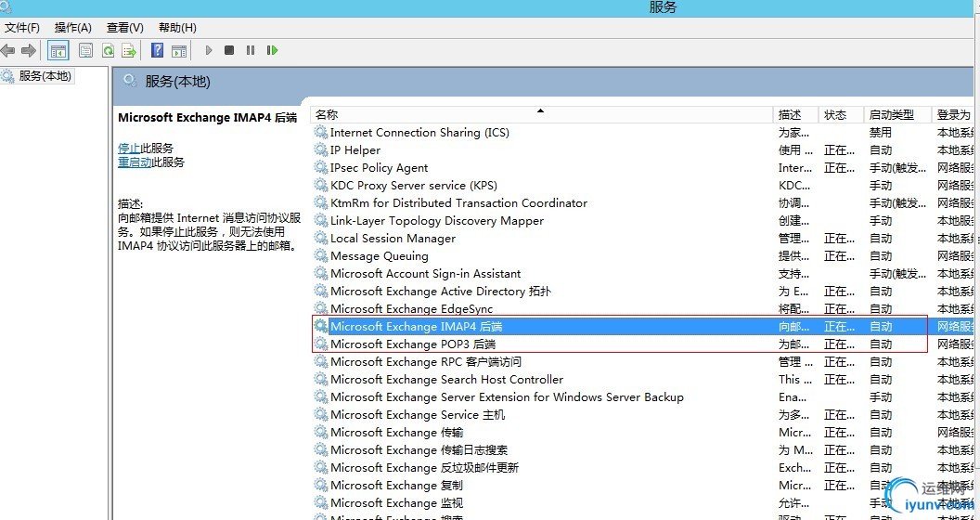Click 'This ...' description of Search Host Controller
The image size is (980, 520).
tap(795, 380)
